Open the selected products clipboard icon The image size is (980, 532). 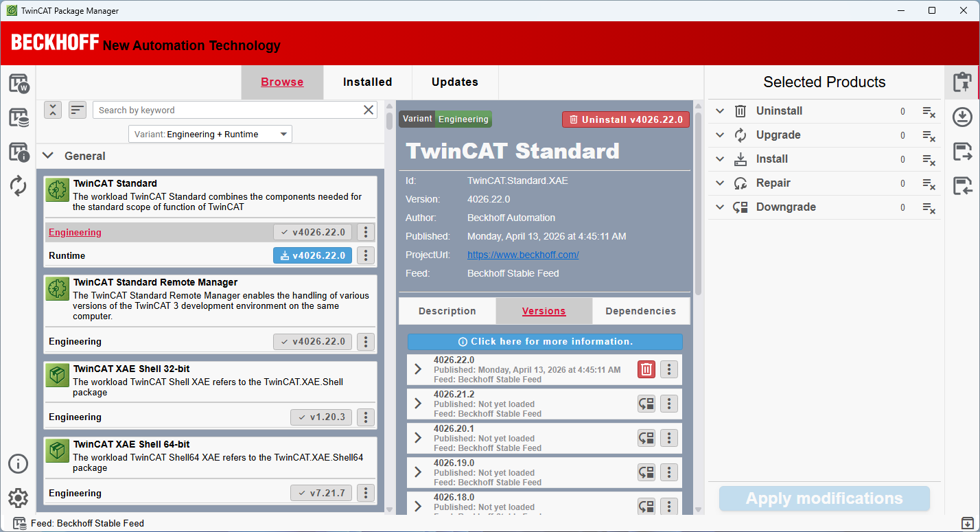tap(962, 82)
